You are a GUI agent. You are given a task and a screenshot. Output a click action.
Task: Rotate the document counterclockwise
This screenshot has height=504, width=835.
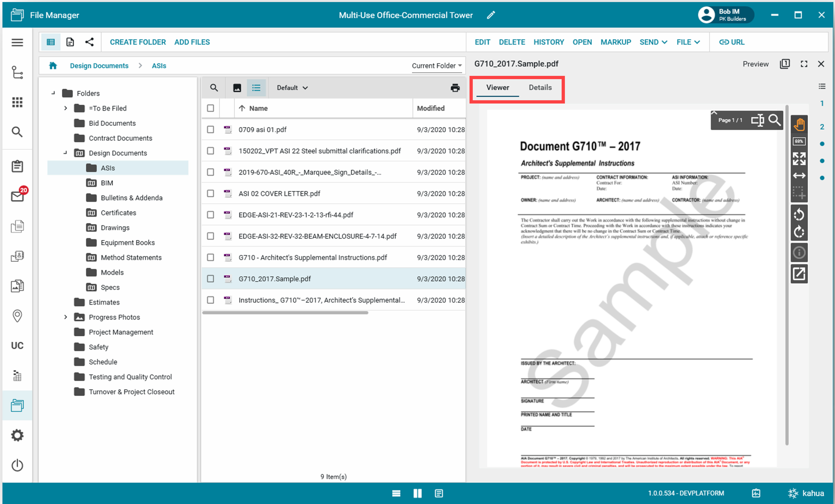point(799,214)
